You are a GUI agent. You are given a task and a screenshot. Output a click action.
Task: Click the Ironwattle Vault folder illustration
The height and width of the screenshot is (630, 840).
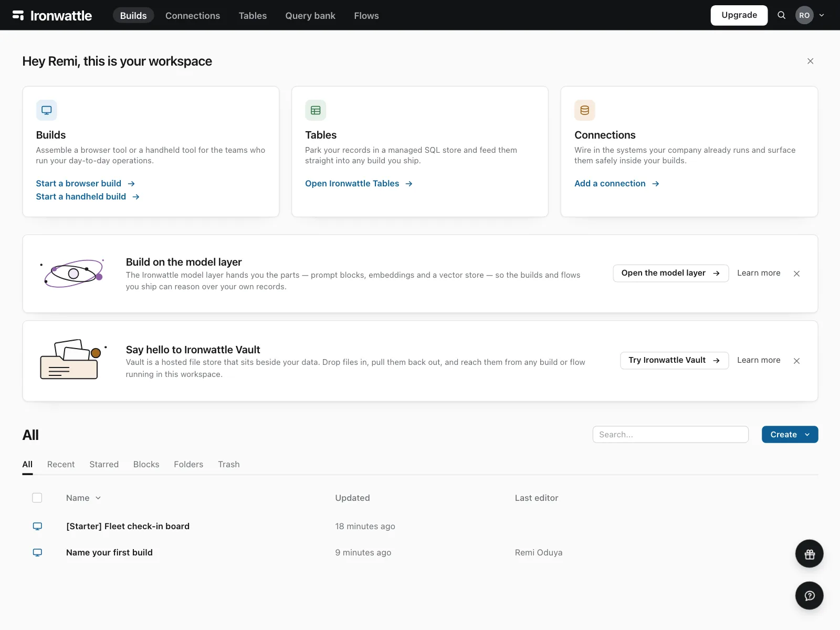point(73,360)
